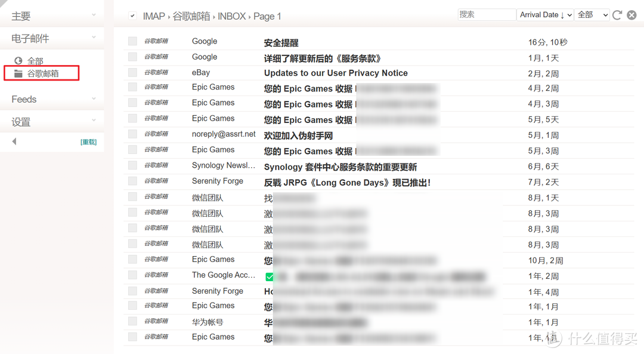
Task: Focus the 搜索 search field
Action: [487, 15]
